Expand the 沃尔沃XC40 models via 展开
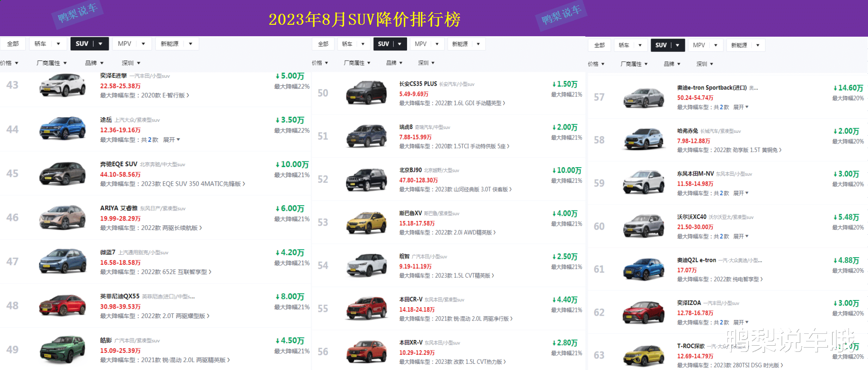 tap(740, 237)
